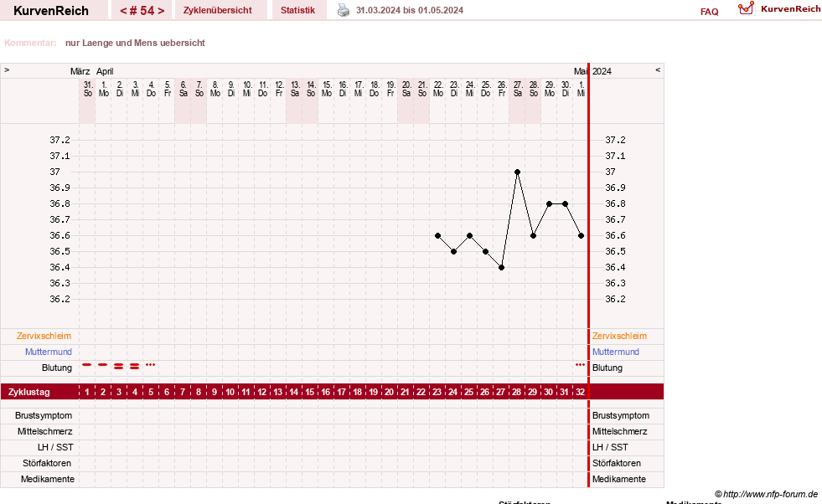
Task: Select the temperature point on cycle day 32
Action: (x=581, y=236)
